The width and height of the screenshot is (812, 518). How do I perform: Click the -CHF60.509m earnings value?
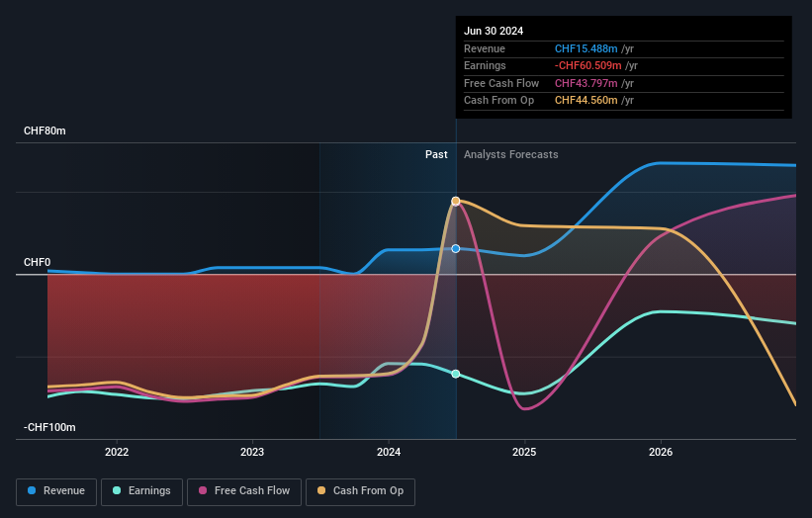point(588,65)
